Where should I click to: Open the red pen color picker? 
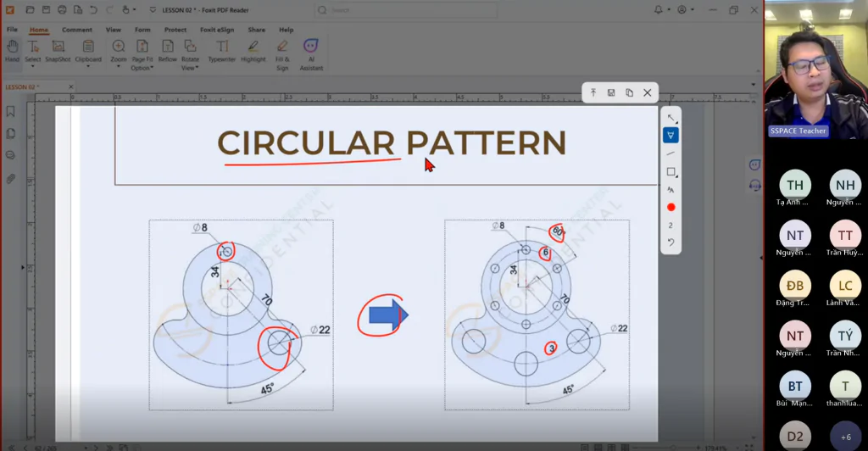coord(671,207)
